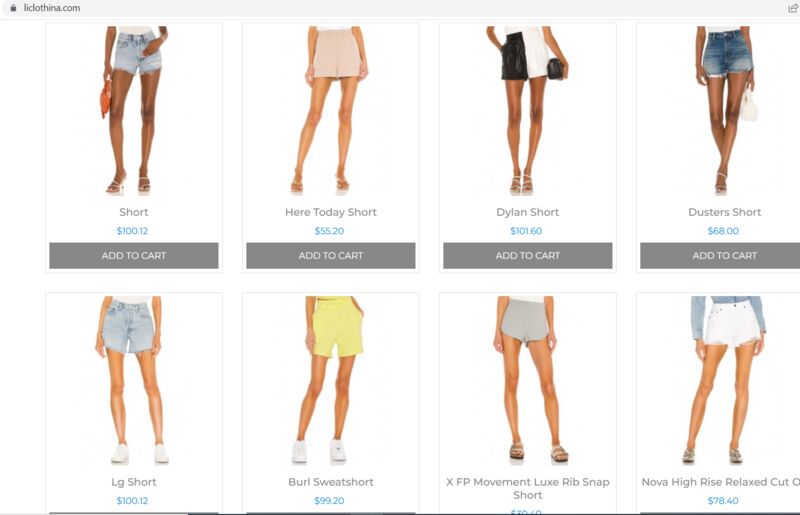Viewport: 800px width, 515px height.
Task: Open the Dusters Short title link
Action: [724, 212]
